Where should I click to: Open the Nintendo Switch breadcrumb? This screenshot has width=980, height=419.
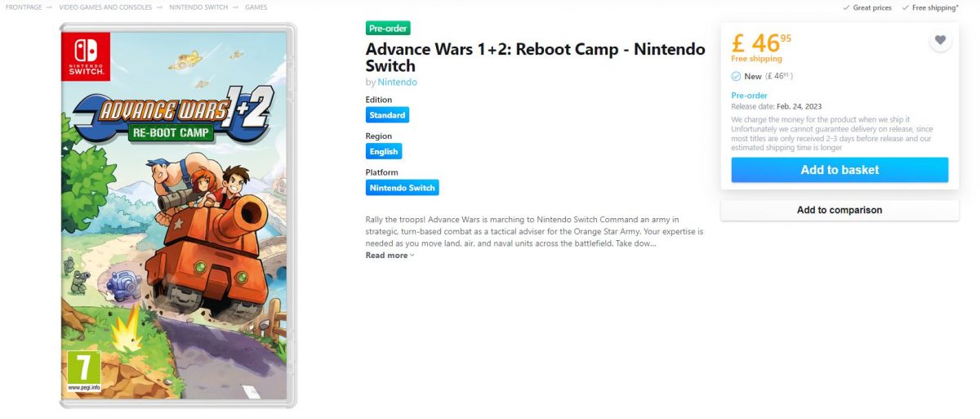(198, 7)
